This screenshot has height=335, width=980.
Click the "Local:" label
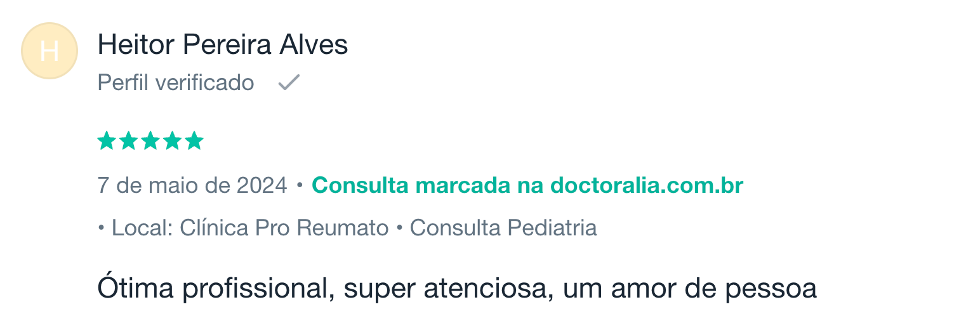tap(143, 228)
